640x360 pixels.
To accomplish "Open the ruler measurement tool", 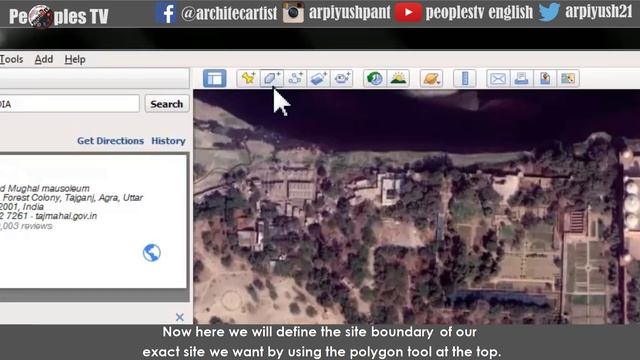I will (465, 78).
